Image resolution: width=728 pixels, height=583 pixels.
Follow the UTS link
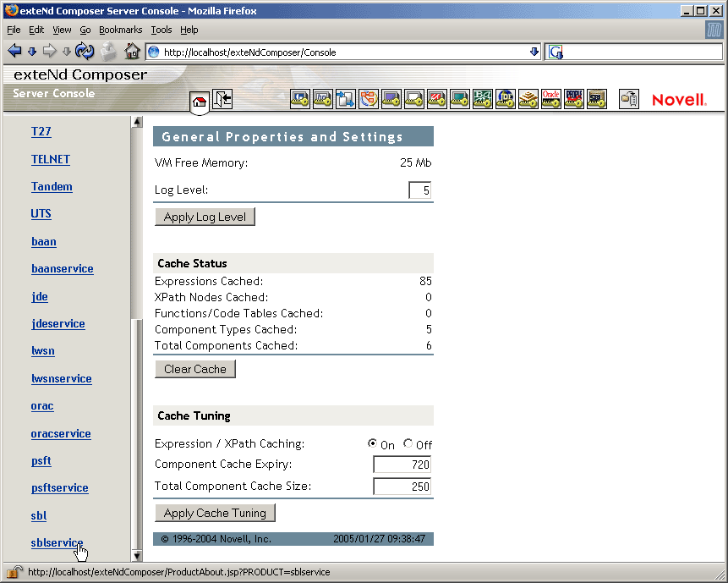pyautogui.click(x=41, y=214)
